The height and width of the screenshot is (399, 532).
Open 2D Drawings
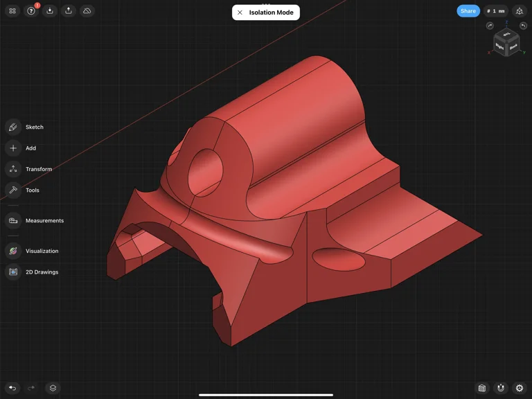pos(13,272)
